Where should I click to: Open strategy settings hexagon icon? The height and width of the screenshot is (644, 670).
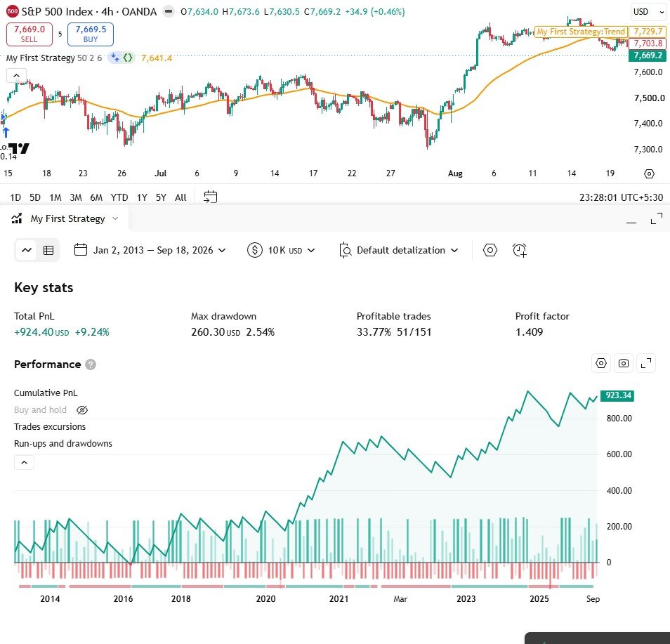tap(490, 250)
